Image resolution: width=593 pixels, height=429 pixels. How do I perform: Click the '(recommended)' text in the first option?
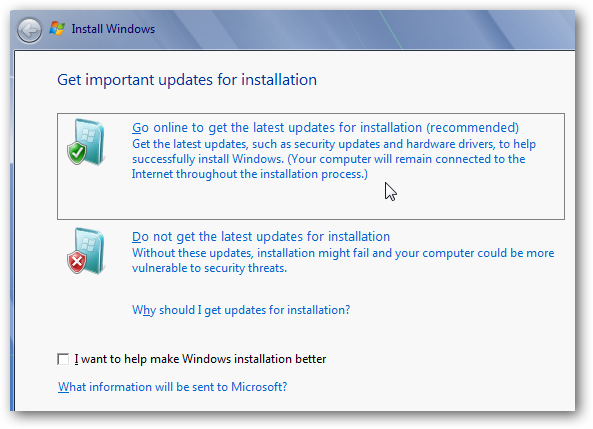point(472,128)
